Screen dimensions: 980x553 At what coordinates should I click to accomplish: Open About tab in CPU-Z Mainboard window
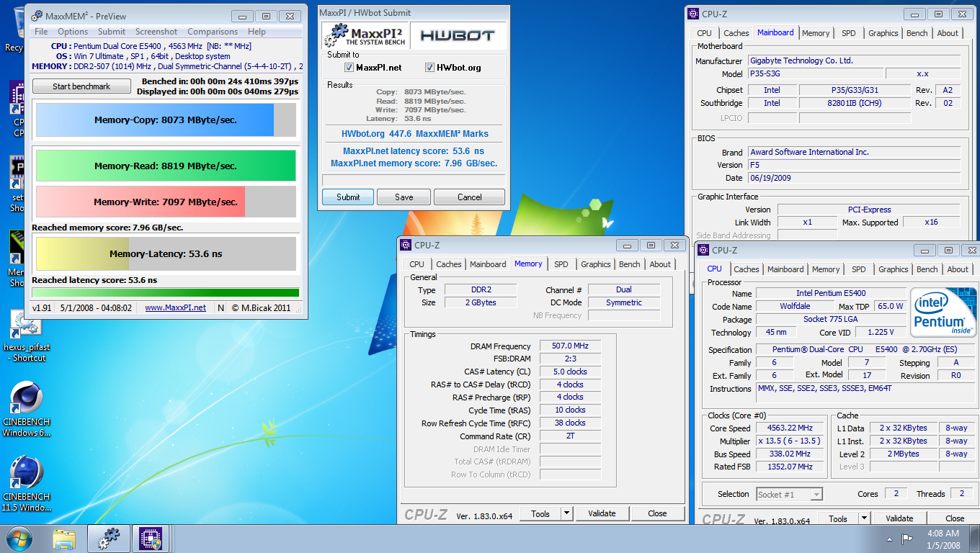pyautogui.click(x=948, y=33)
